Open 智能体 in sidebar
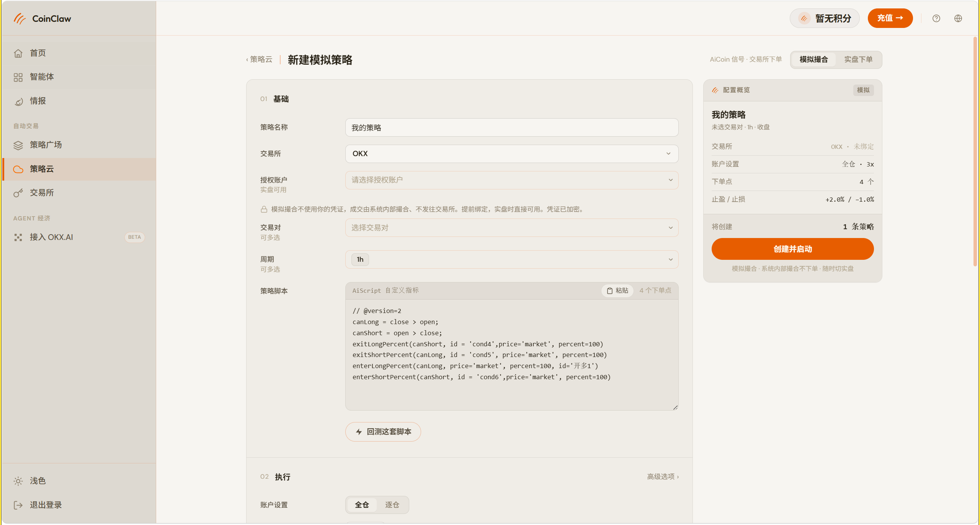 (79, 77)
